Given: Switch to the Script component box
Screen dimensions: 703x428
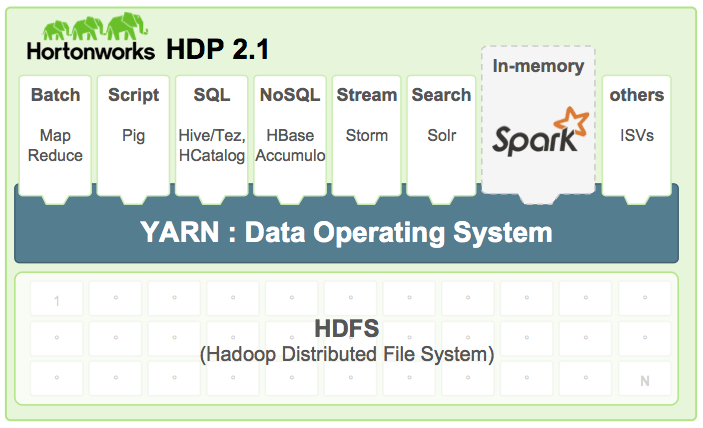Looking at the screenshot, I should (133, 96).
